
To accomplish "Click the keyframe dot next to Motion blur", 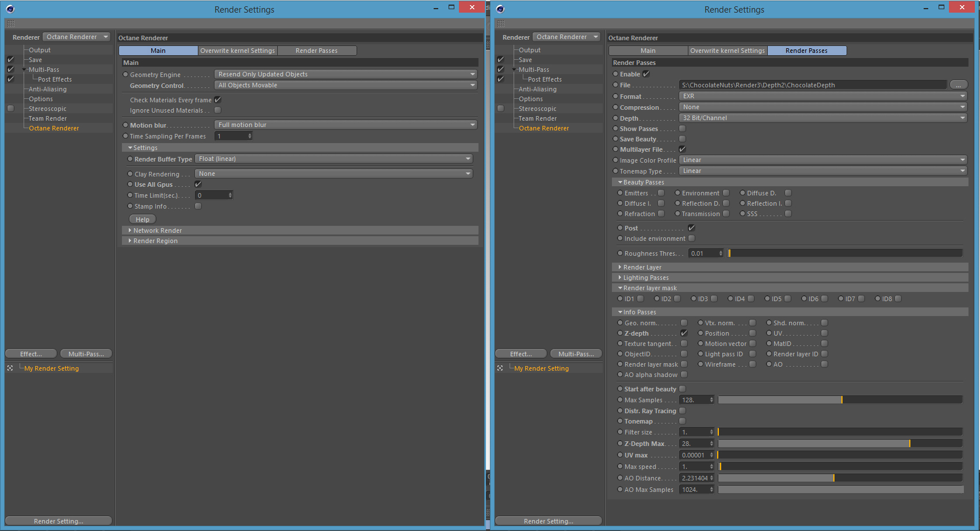I will click(x=125, y=125).
